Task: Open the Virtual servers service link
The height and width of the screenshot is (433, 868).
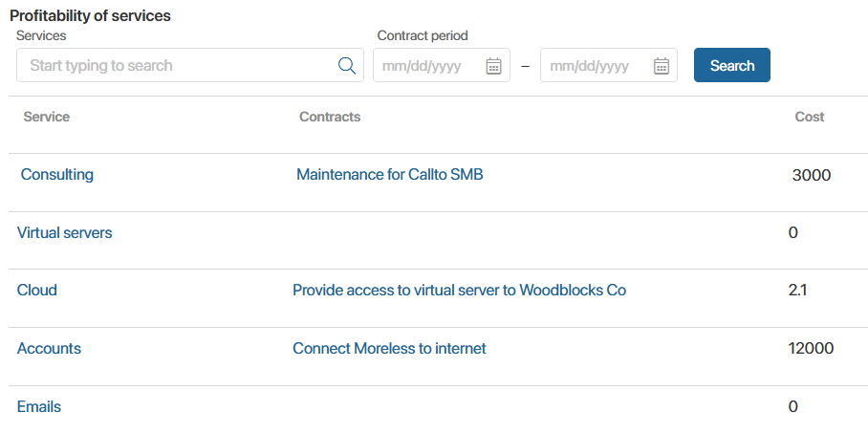Action: 65,232
